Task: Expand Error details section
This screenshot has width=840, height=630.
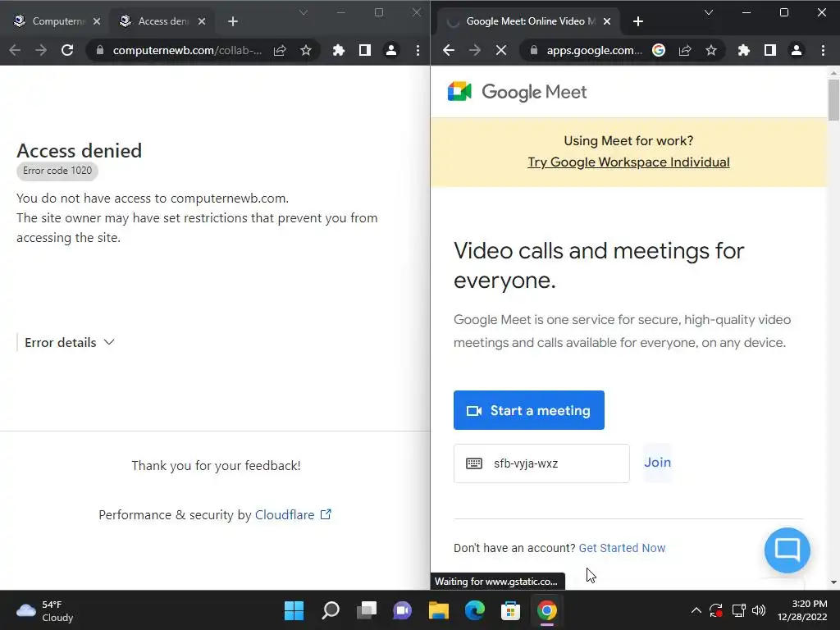Action: coord(69,342)
